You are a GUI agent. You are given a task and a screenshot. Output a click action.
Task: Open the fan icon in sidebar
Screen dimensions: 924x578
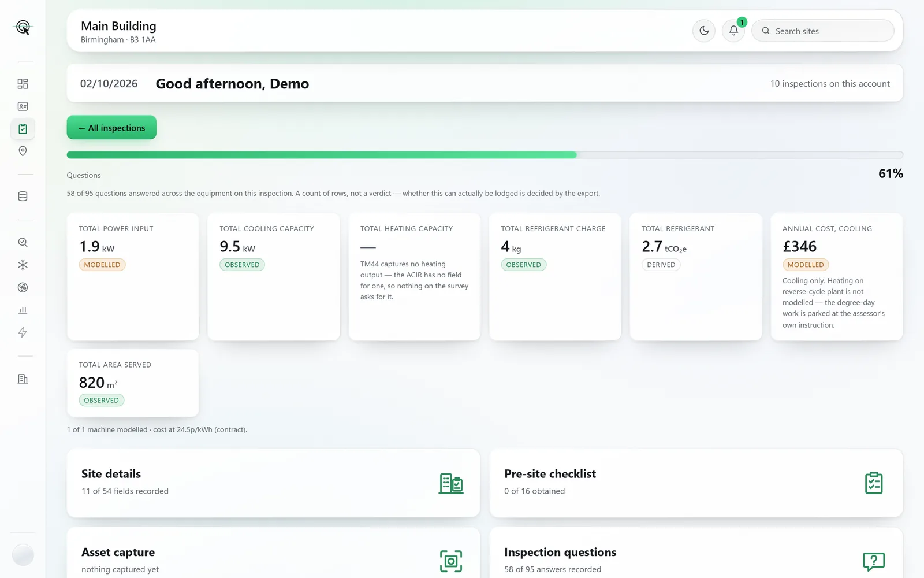[x=23, y=287]
